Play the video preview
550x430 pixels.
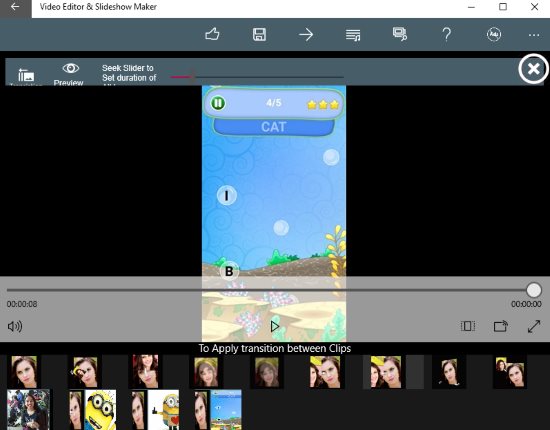pos(275,327)
